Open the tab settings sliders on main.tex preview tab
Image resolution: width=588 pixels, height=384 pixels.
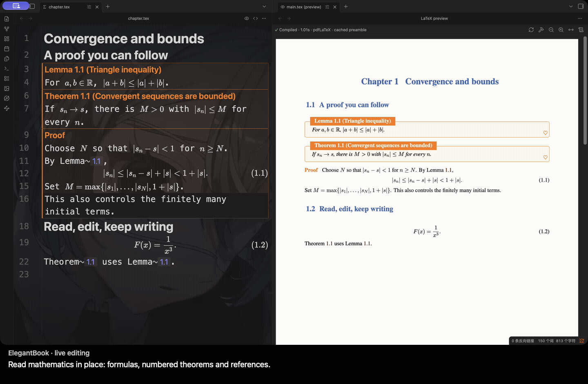coord(327,7)
